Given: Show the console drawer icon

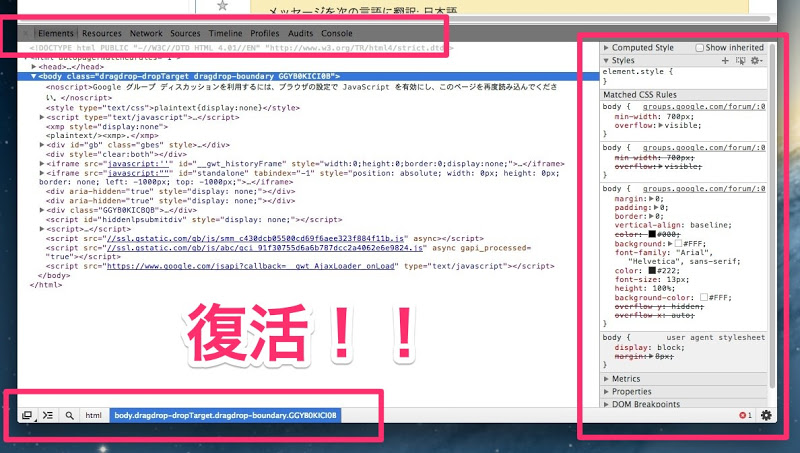Looking at the screenshot, I should click(48, 415).
